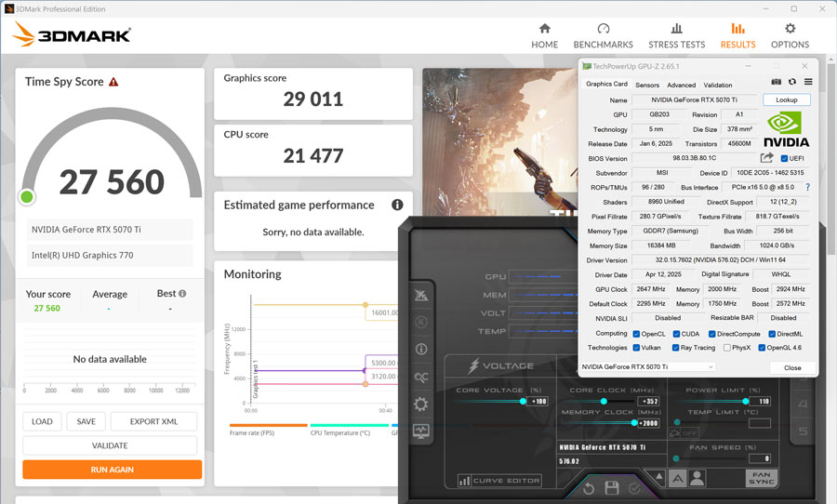
Task: Open the Afterburner information icon
Action: (421, 349)
